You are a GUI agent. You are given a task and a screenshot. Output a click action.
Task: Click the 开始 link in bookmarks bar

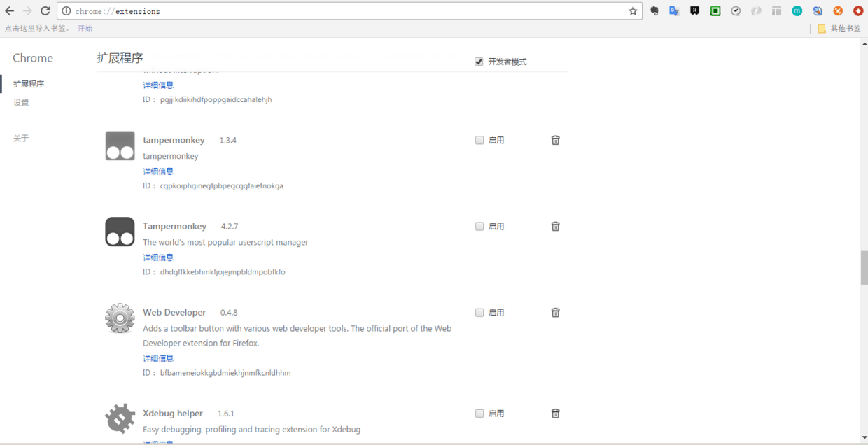click(x=85, y=29)
